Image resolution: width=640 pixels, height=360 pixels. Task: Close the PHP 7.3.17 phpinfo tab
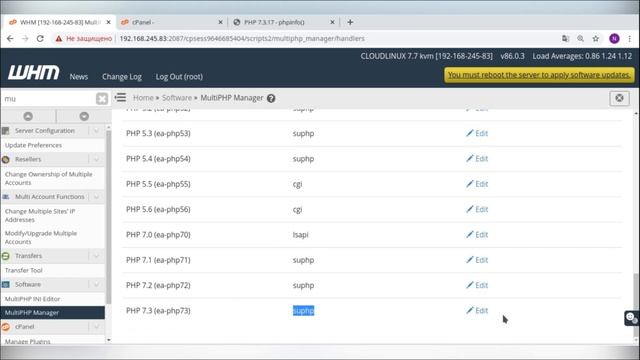332,22
